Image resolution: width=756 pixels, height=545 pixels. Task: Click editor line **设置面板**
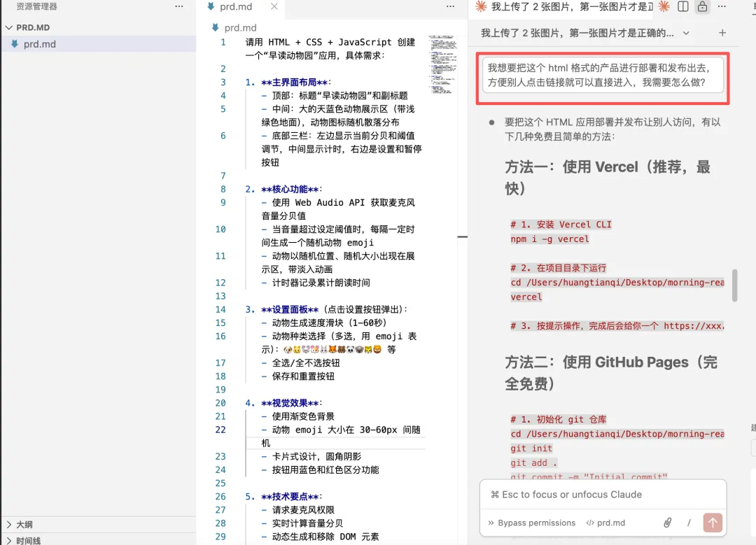326,309
